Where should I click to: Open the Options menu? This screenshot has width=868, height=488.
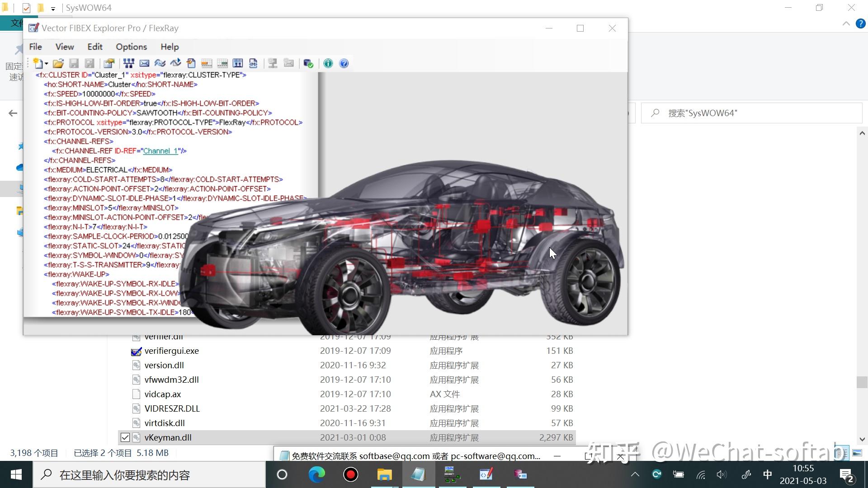point(131,47)
